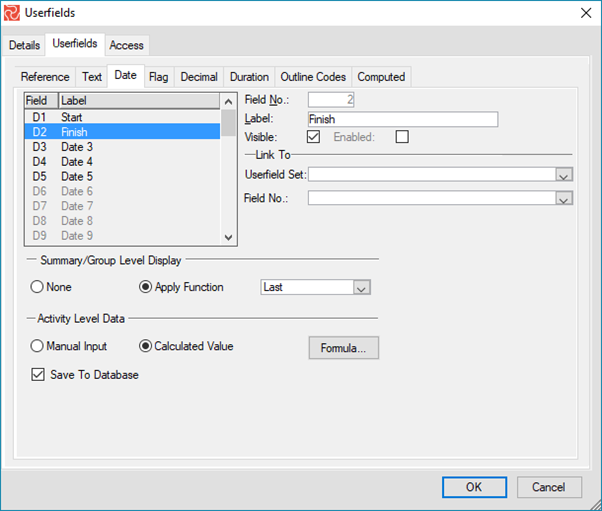Switch to the Details tab
The image size is (602, 511).
(x=25, y=45)
